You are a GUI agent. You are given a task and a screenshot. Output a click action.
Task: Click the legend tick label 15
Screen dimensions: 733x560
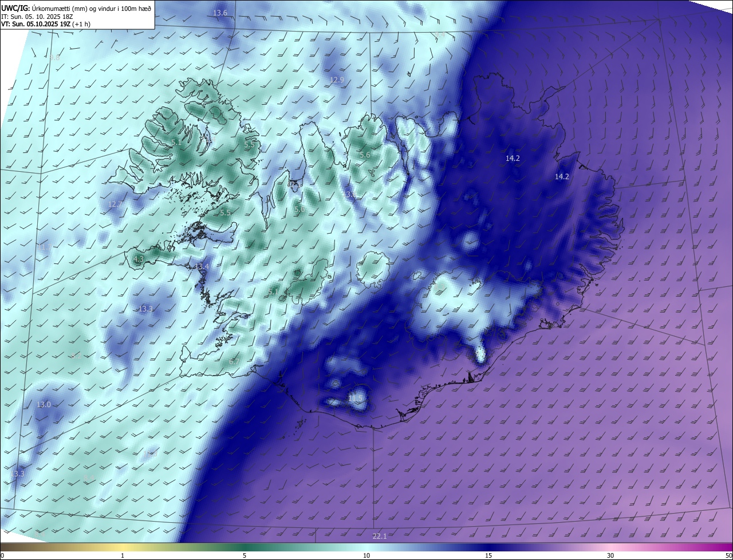click(488, 555)
